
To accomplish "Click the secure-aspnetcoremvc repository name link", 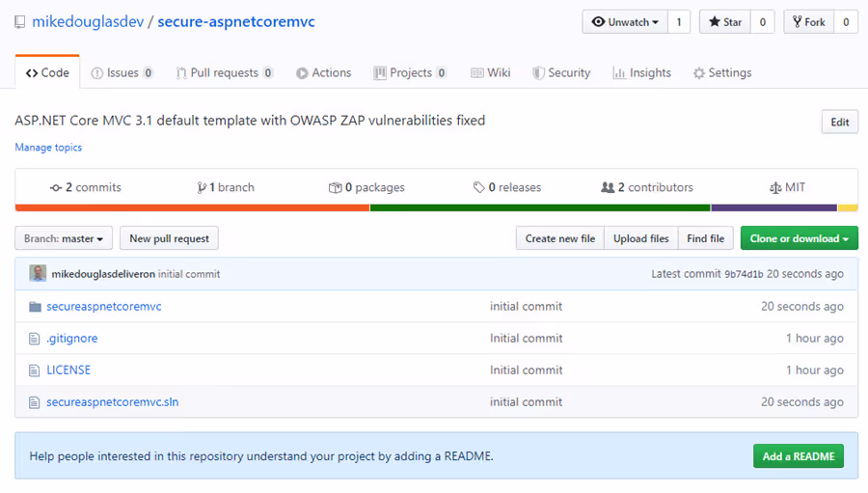I will click(236, 21).
